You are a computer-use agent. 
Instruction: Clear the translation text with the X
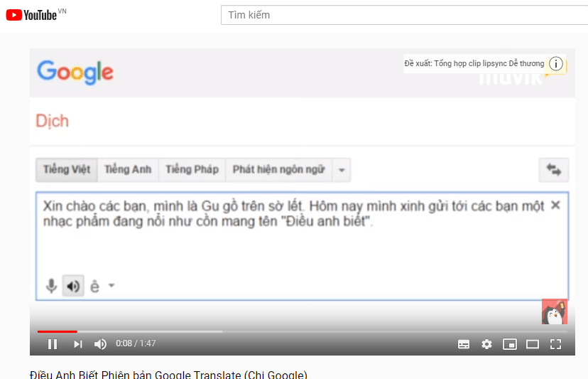(555, 205)
